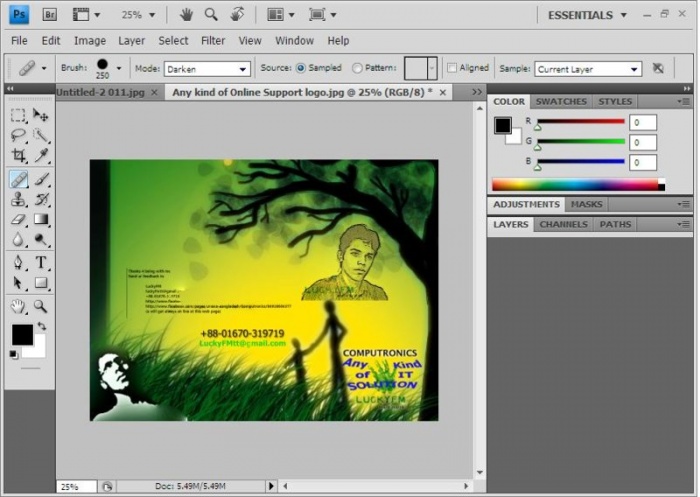Screen dimensions: 700x497
Task: Open the Mode dropdown showing Darken
Action: (x=207, y=69)
